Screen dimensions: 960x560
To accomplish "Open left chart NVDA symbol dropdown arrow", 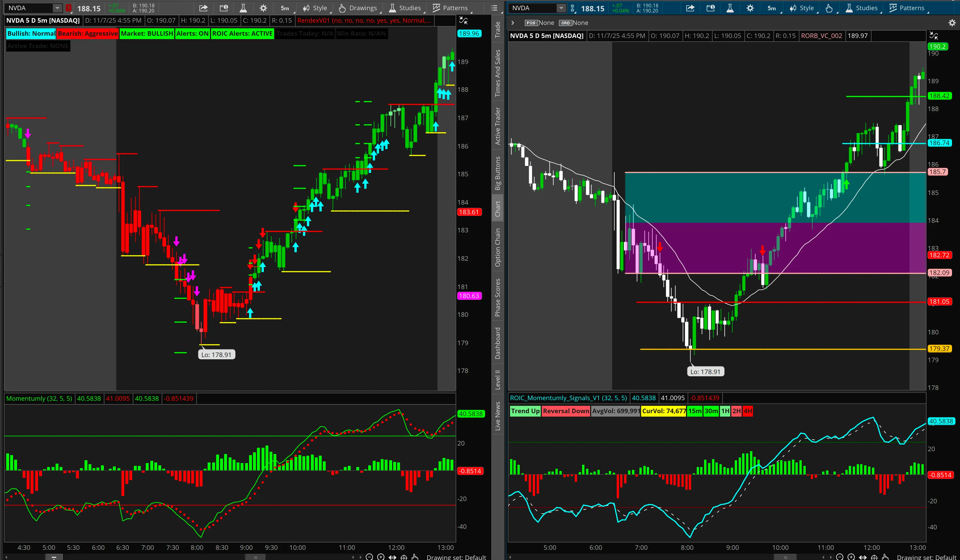I will coord(57,8).
